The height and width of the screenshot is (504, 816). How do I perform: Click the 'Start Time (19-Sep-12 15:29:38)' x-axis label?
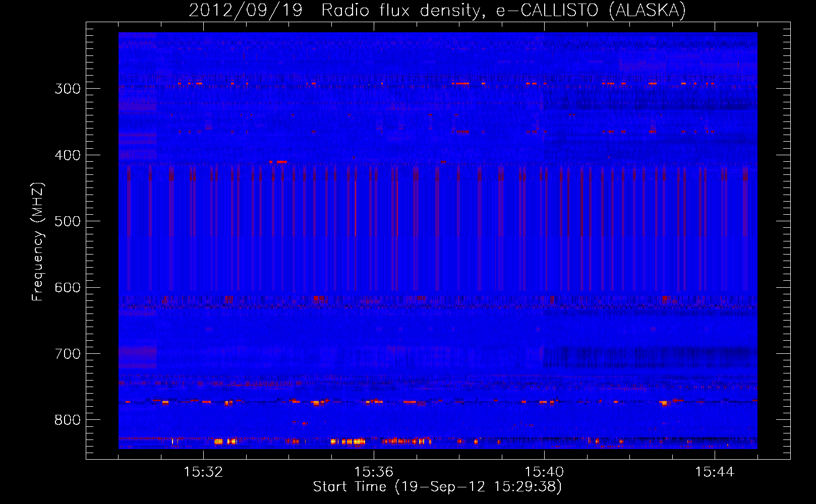tap(437, 487)
